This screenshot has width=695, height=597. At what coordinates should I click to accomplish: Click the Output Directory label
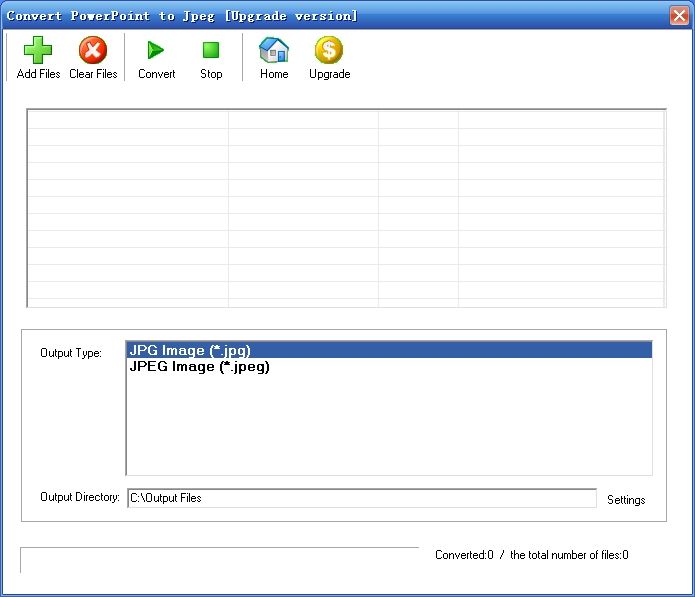[80, 497]
